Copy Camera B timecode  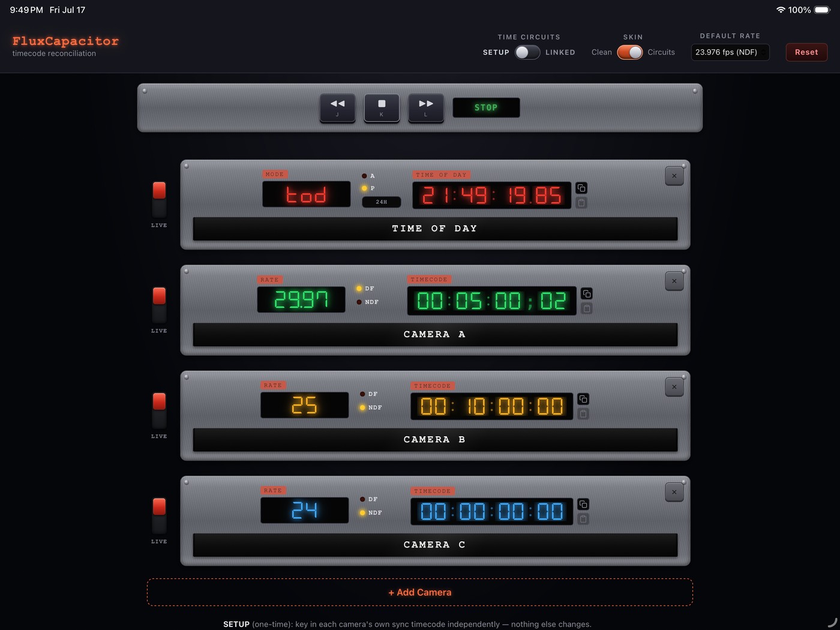pyautogui.click(x=583, y=399)
